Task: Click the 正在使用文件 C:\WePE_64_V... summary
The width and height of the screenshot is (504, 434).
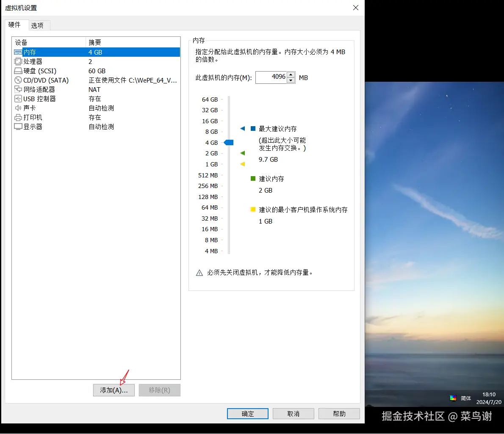Action: point(133,80)
